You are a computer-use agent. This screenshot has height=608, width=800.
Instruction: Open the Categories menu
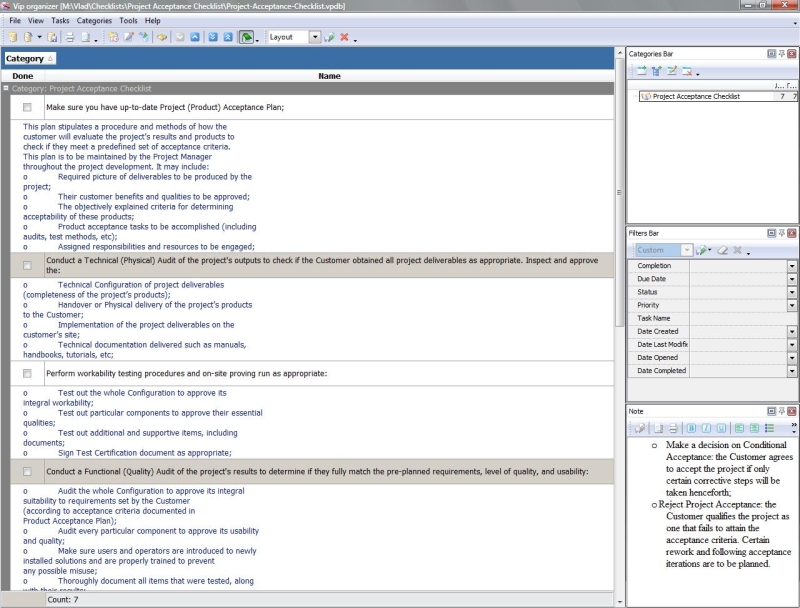coord(95,20)
